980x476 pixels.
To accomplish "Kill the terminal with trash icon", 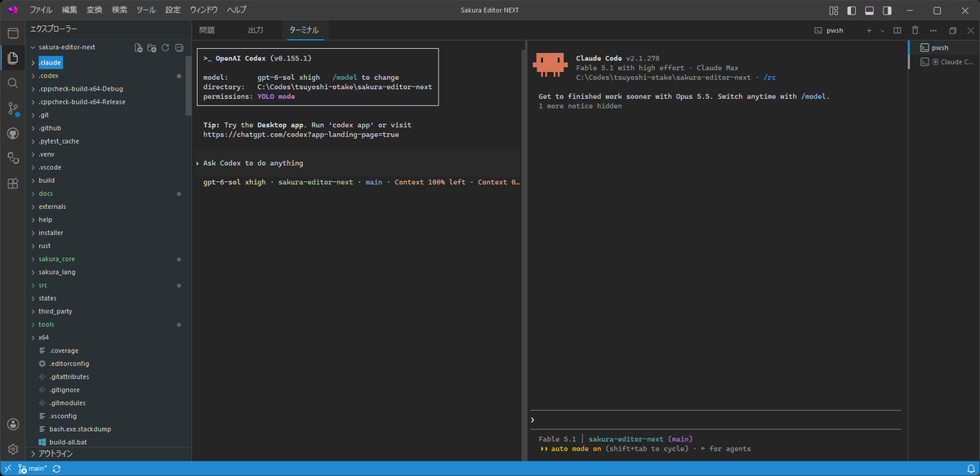I will tap(915, 30).
